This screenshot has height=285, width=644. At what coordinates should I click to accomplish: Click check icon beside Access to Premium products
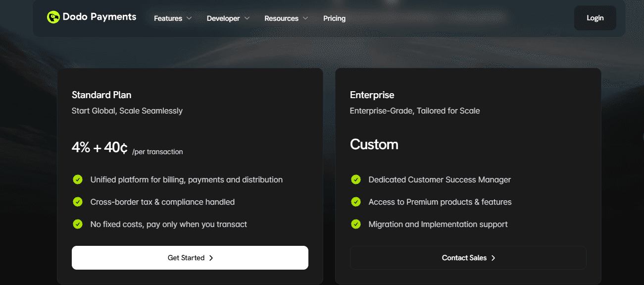tap(356, 202)
